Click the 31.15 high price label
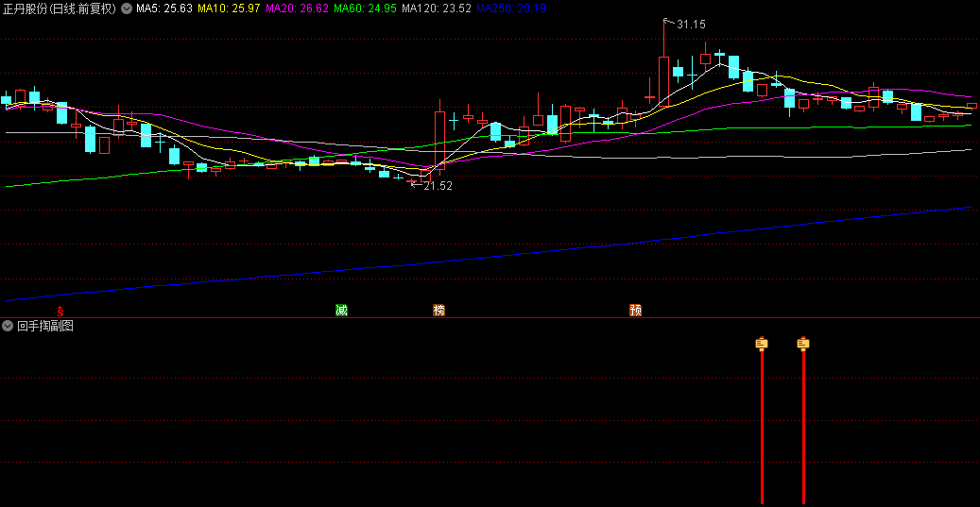Screen dimensions: 980x507 (691, 25)
